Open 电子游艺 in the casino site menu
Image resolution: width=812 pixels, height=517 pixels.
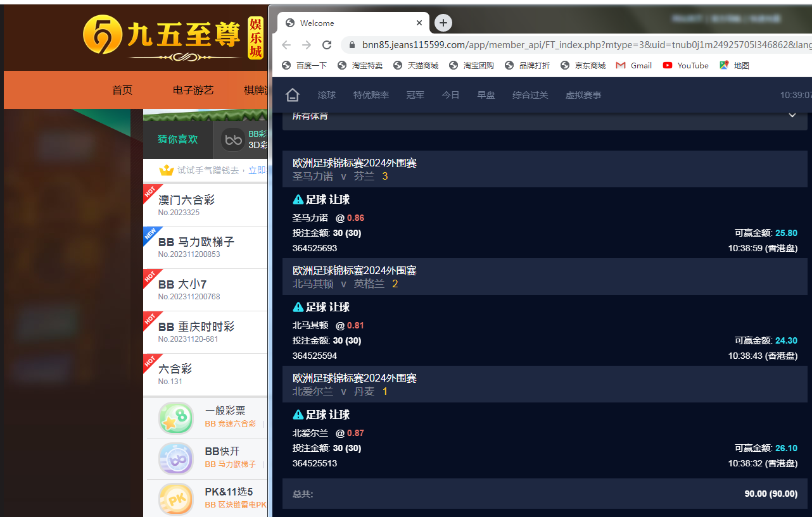pyautogui.click(x=193, y=90)
